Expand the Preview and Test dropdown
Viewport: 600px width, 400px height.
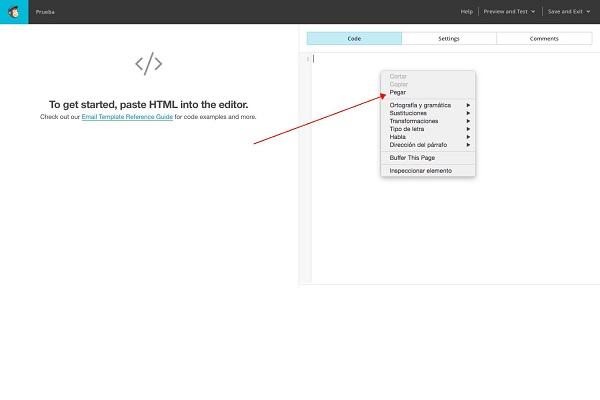pyautogui.click(x=508, y=11)
